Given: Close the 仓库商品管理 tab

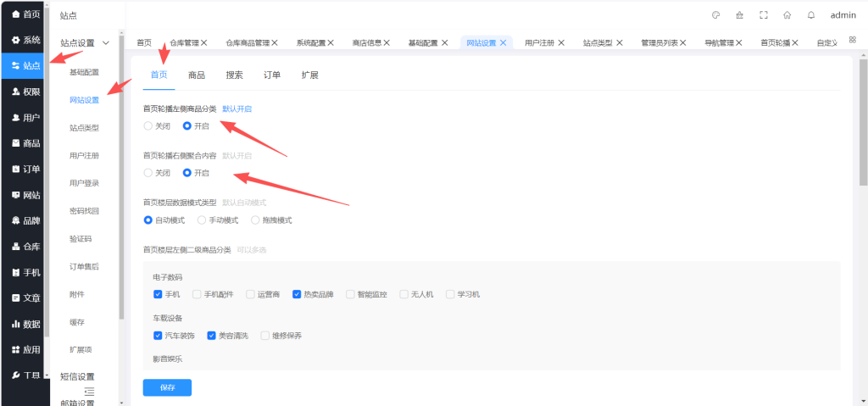Looking at the screenshot, I should (x=274, y=42).
